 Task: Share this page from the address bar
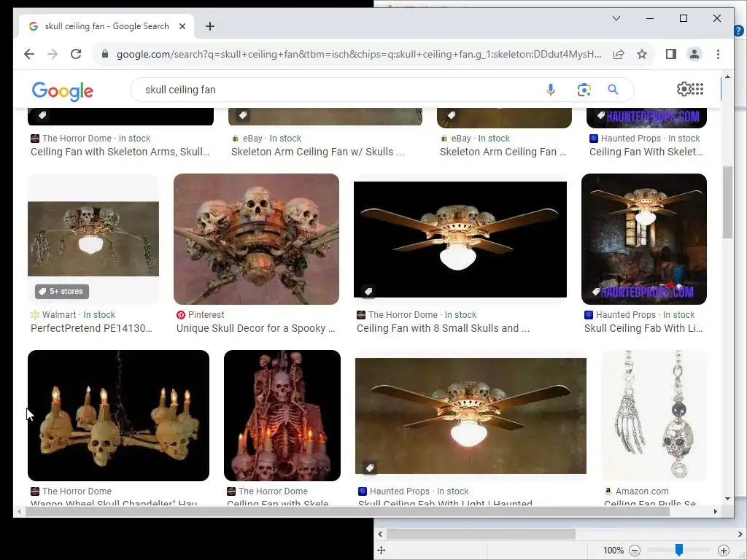click(619, 54)
